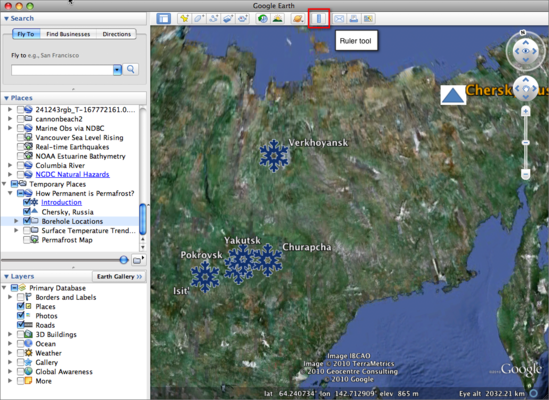549x400 pixels.
Task: Open the Earth Gallery button
Action: (119, 277)
